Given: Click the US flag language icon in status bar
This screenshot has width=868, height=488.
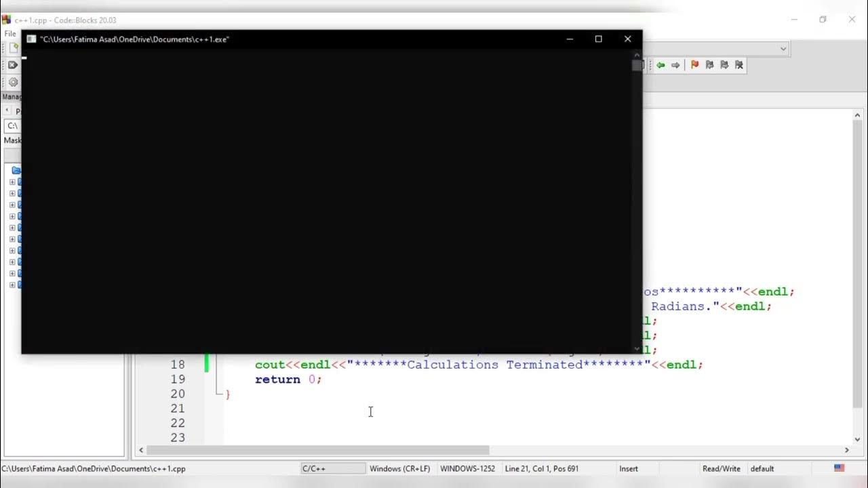Looking at the screenshot, I should [x=839, y=468].
